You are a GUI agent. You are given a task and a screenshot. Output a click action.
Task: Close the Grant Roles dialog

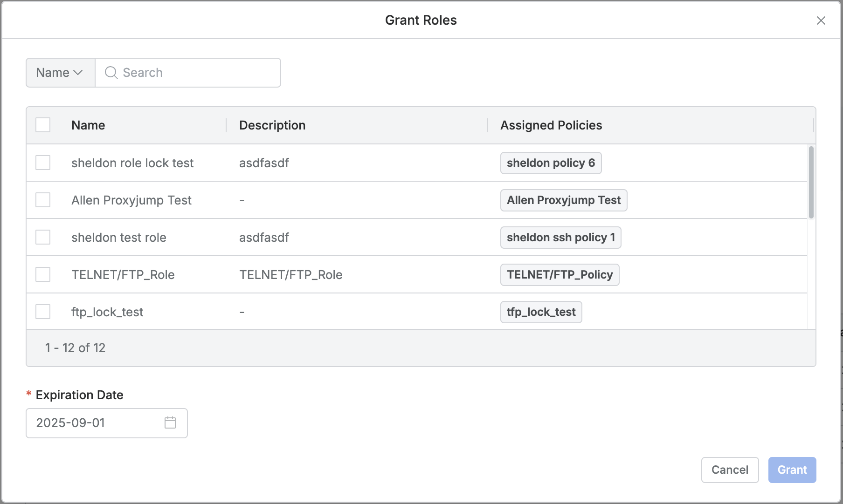821,20
